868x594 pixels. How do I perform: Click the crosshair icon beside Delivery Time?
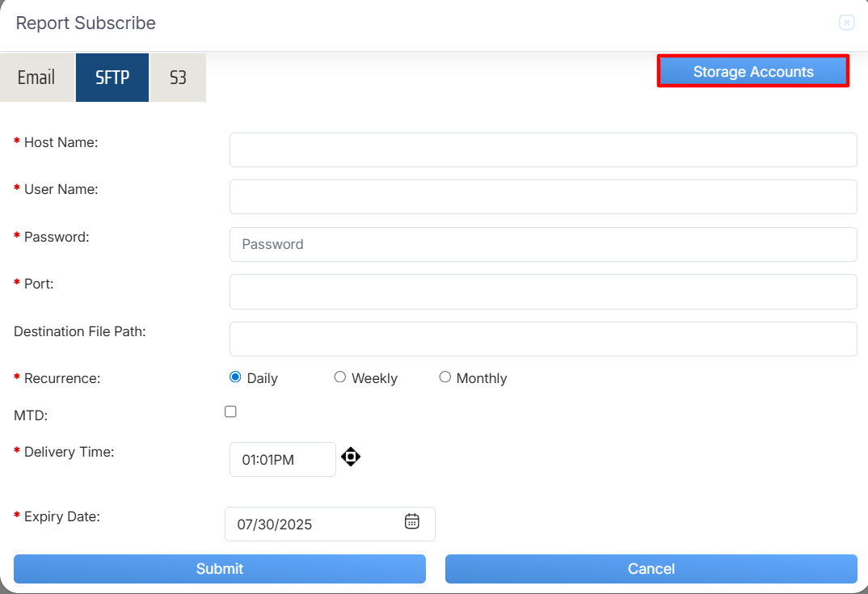pos(351,457)
